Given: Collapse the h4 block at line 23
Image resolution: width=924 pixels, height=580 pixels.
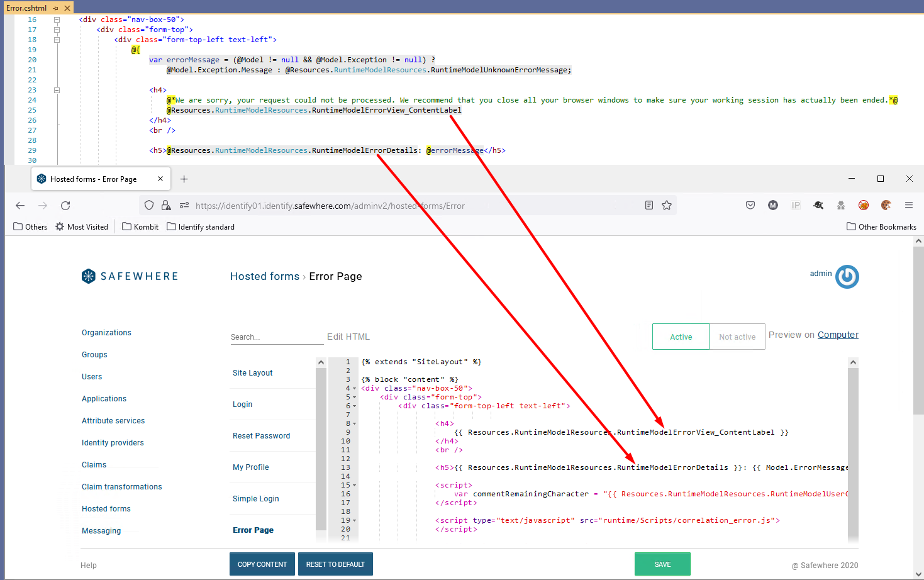Looking at the screenshot, I should coord(57,90).
